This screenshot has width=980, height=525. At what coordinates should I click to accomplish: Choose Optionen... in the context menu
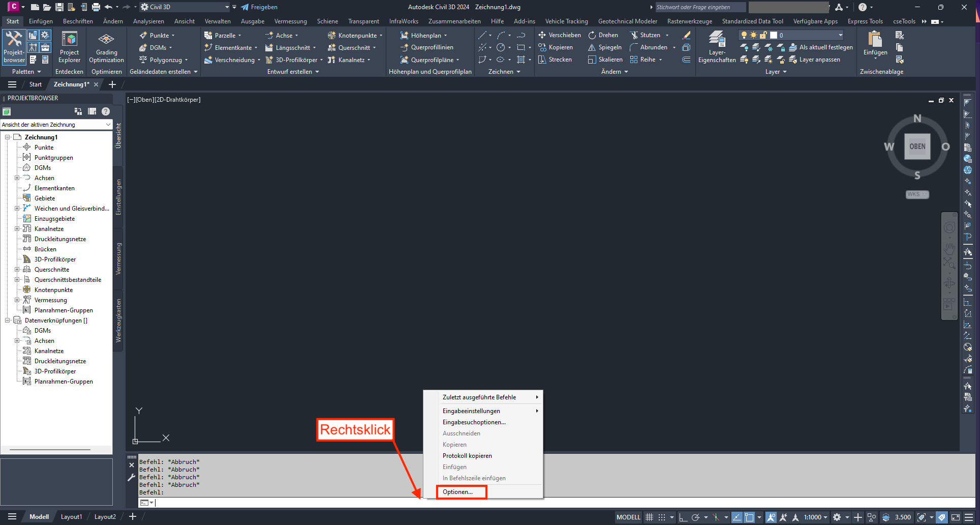[x=462, y=492]
